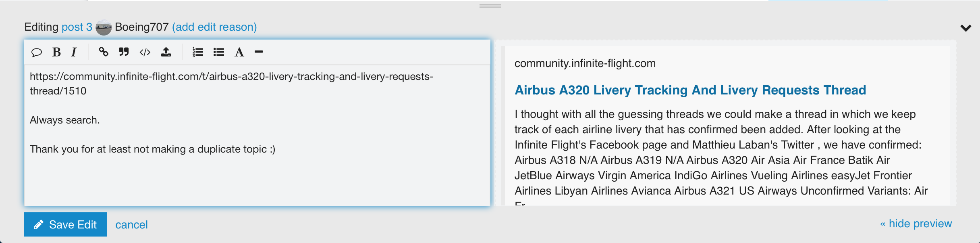Open the 'post 3' link
The width and height of the screenshot is (980, 243).
coord(77,27)
